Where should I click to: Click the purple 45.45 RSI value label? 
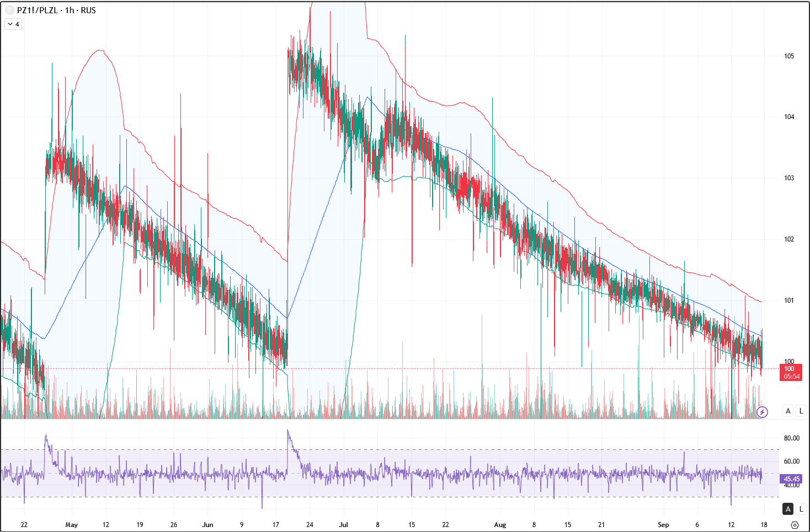point(791,479)
